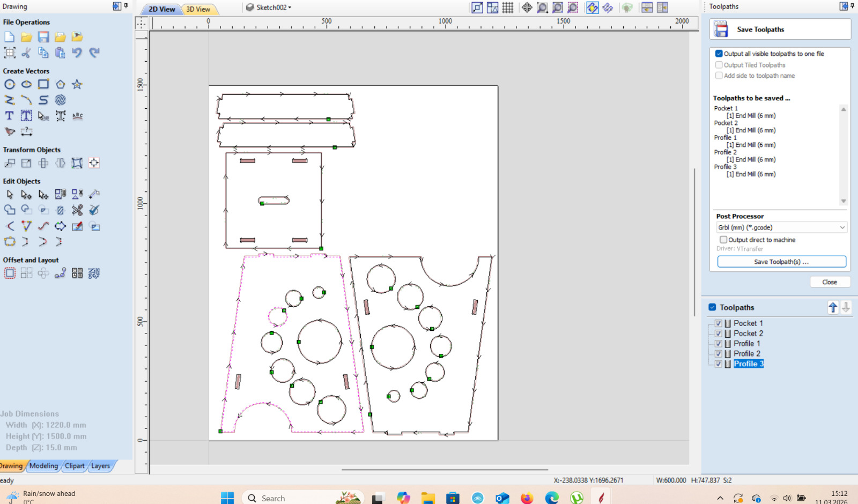Toggle the snap grid icon in view toolbar
This screenshot has width=858, height=504.
point(508,8)
